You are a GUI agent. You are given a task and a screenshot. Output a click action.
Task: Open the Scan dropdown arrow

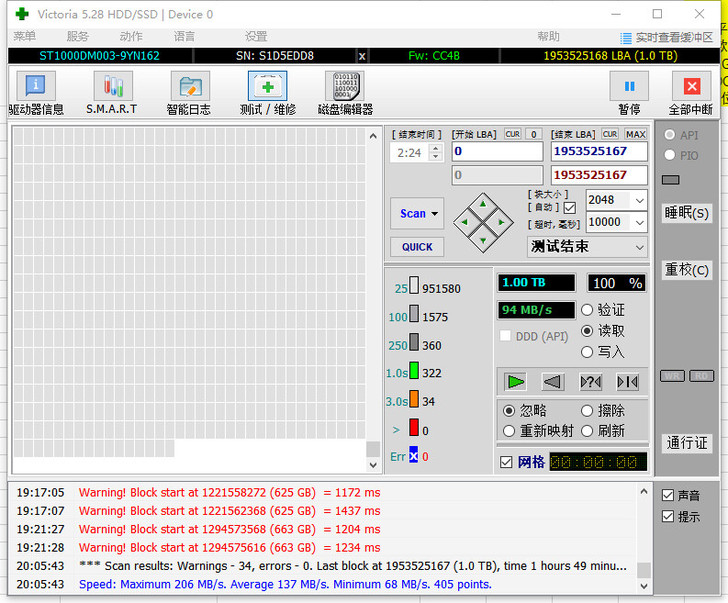pyautogui.click(x=435, y=214)
